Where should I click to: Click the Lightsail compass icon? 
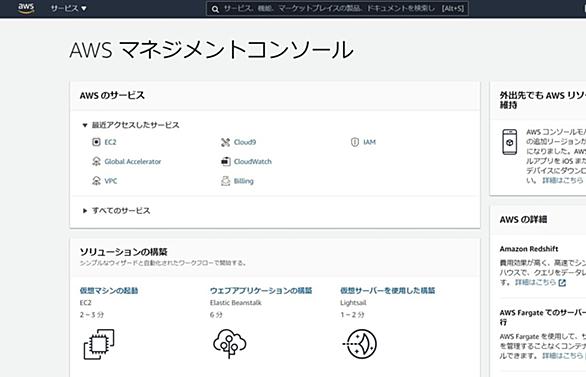click(360, 344)
